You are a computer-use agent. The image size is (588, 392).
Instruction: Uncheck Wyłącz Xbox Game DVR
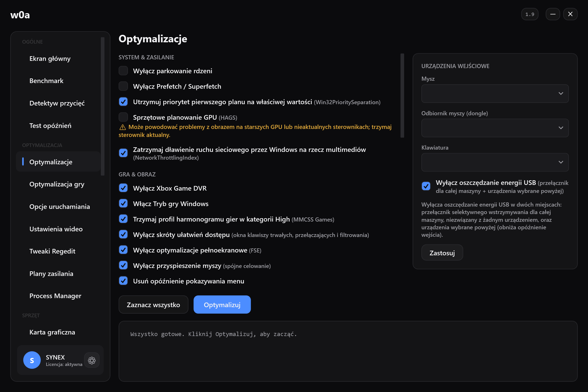(x=123, y=188)
